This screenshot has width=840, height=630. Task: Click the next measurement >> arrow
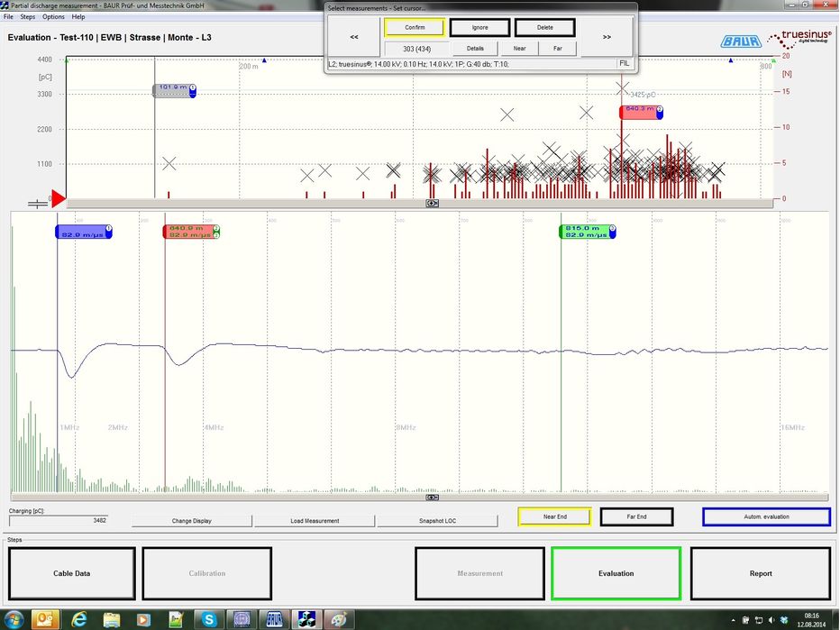[x=607, y=37]
